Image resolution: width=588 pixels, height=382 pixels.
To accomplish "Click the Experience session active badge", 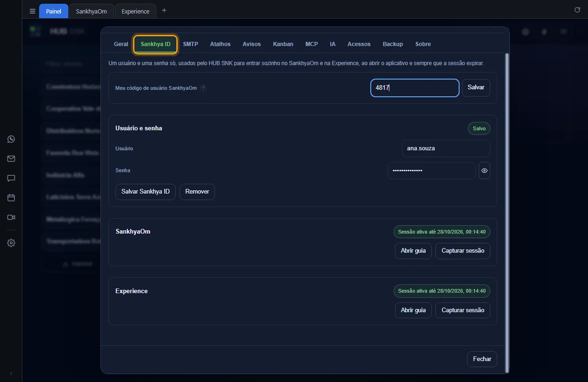I will 442,291.
